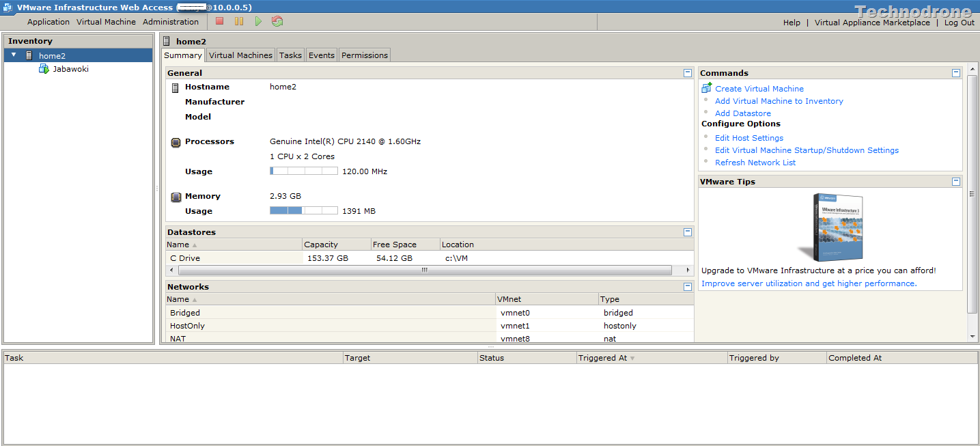Click the Edit Host Settings link
Image resolution: width=980 pixels, height=446 pixels.
tap(749, 138)
